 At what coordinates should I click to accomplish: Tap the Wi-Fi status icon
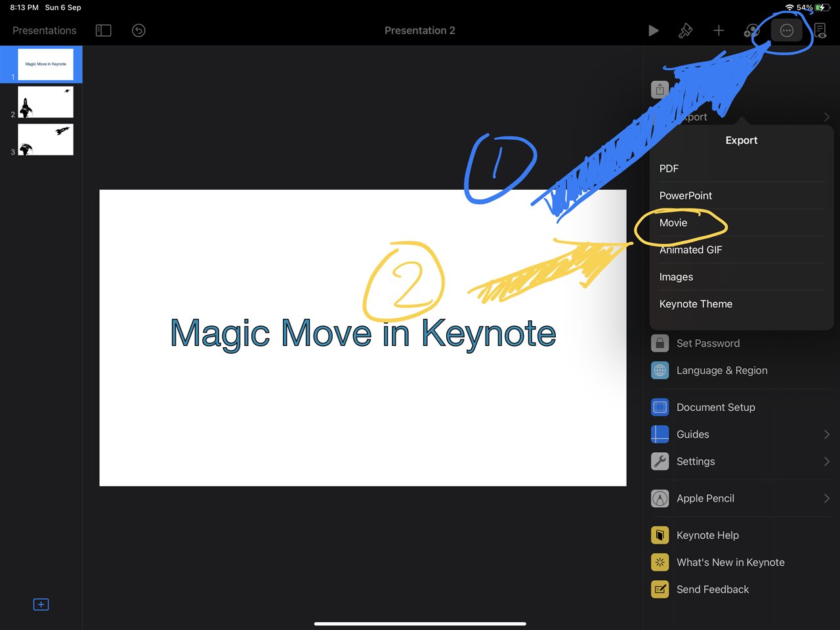pyautogui.click(x=789, y=7)
